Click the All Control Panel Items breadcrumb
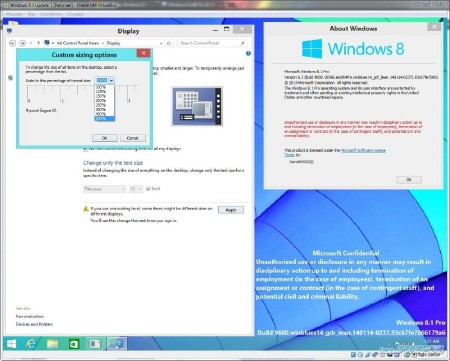The width and height of the screenshot is (450, 361). 78,43
